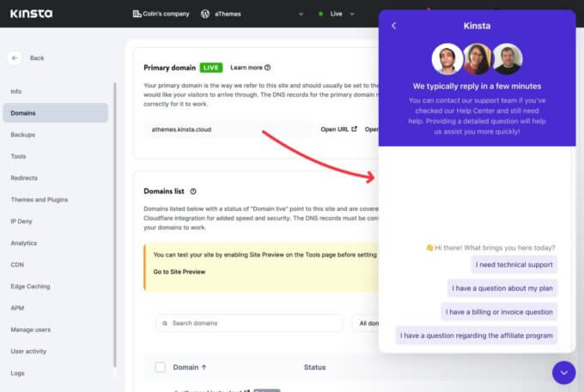Click the middle support agent avatar
Screen dimensions: 584x392
(478, 59)
